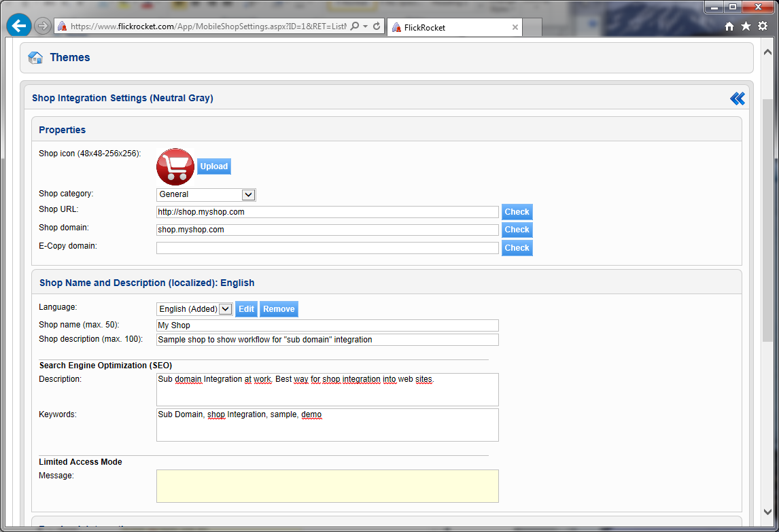Viewport: 779px width, 532px height.
Task: Open browser Favorites star icon
Action: pos(746,26)
